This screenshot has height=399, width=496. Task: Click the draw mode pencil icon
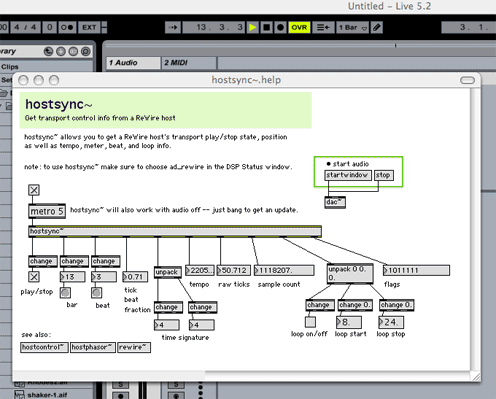click(377, 27)
